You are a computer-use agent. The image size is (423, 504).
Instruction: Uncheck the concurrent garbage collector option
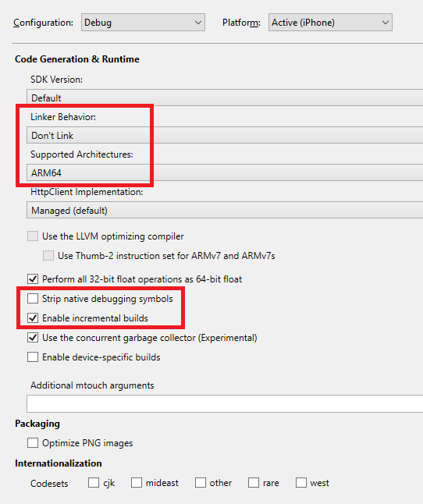33,338
